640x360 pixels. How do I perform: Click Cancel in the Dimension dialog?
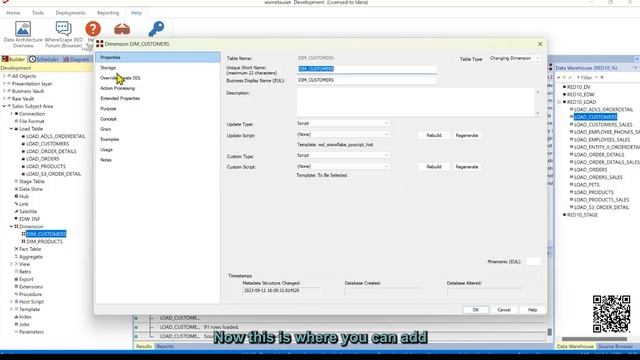coord(504,310)
